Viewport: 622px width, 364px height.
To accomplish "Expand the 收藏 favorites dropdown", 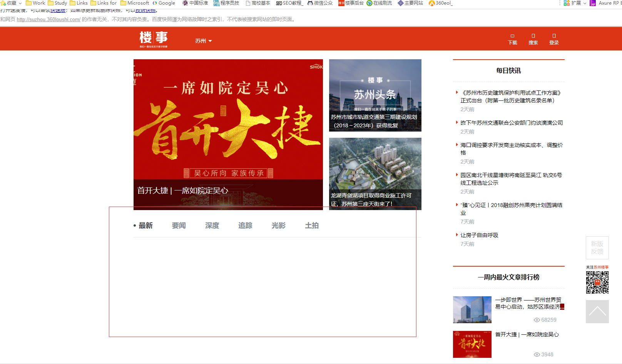I will pos(12,3).
